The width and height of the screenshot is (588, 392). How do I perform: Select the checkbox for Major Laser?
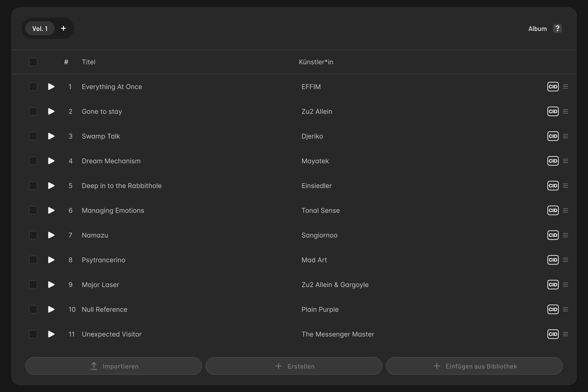pyautogui.click(x=33, y=285)
